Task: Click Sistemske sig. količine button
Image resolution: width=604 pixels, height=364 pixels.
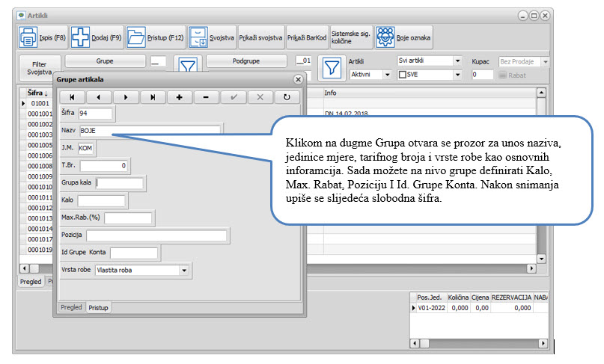Action: [351, 37]
